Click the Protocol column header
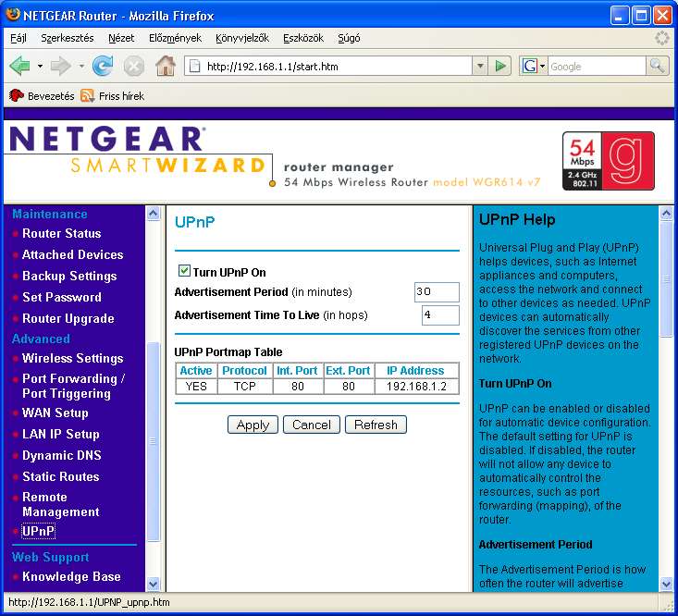The image size is (678, 616). (245, 371)
